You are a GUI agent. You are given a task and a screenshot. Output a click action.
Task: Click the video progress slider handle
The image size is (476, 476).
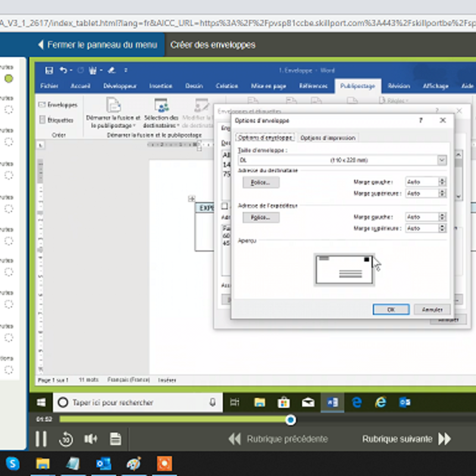click(290, 420)
